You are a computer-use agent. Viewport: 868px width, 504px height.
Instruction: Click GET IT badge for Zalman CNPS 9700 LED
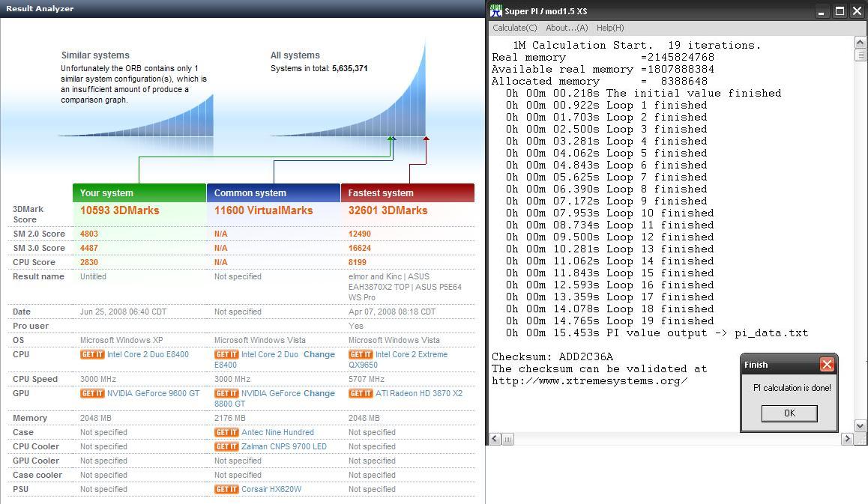226,446
